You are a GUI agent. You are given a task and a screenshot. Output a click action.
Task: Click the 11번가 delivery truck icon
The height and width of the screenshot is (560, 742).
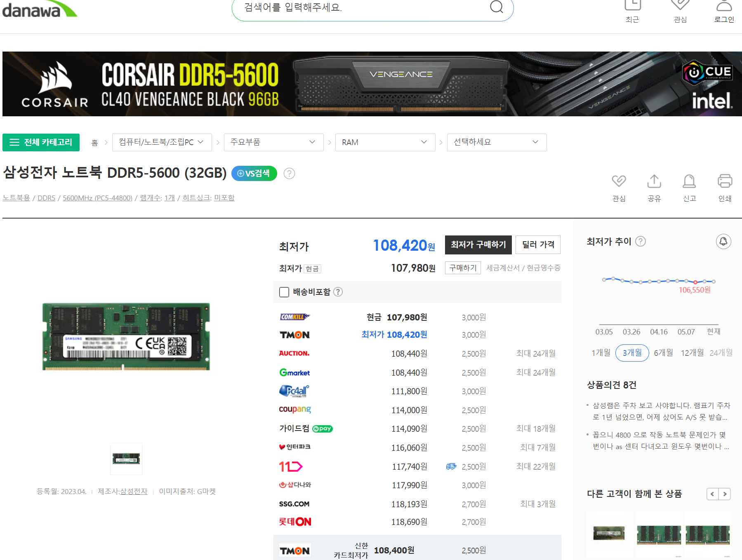pyautogui.click(x=451, y=466)
